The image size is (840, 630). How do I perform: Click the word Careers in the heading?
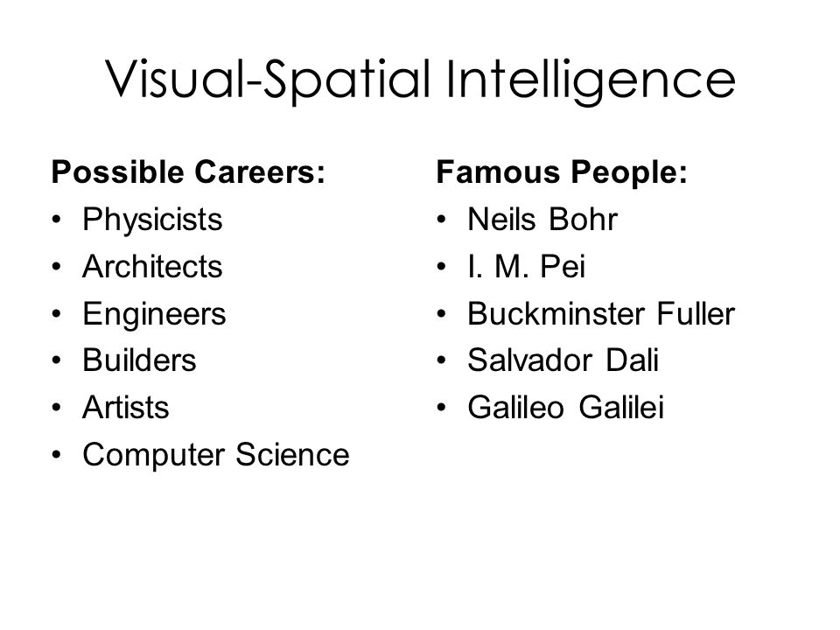coord(259,172)
